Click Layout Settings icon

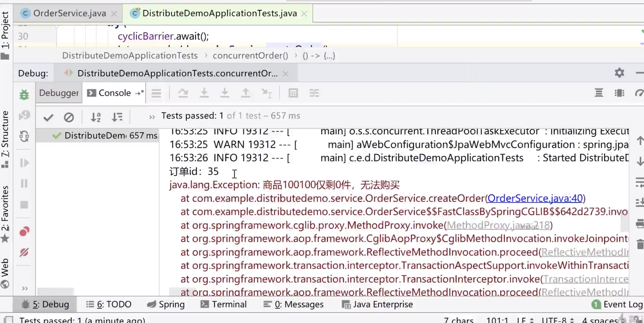(x=619, y=93)
